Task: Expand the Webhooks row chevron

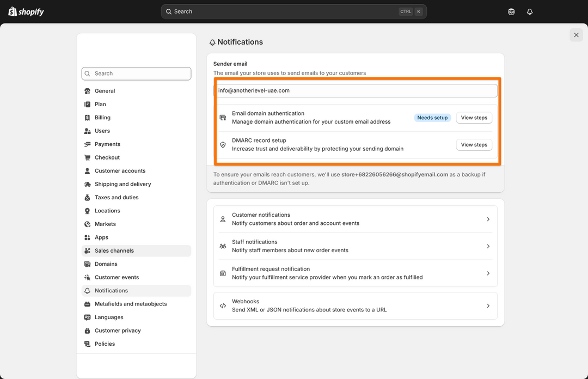Action: click(x=488, y=306)
